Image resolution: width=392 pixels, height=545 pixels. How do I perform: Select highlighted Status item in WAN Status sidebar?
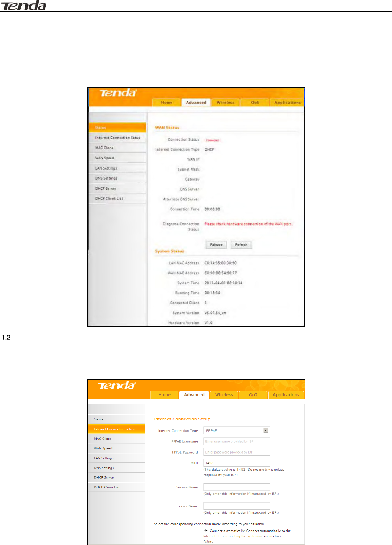pyautogui.click(x=117, y=128)
